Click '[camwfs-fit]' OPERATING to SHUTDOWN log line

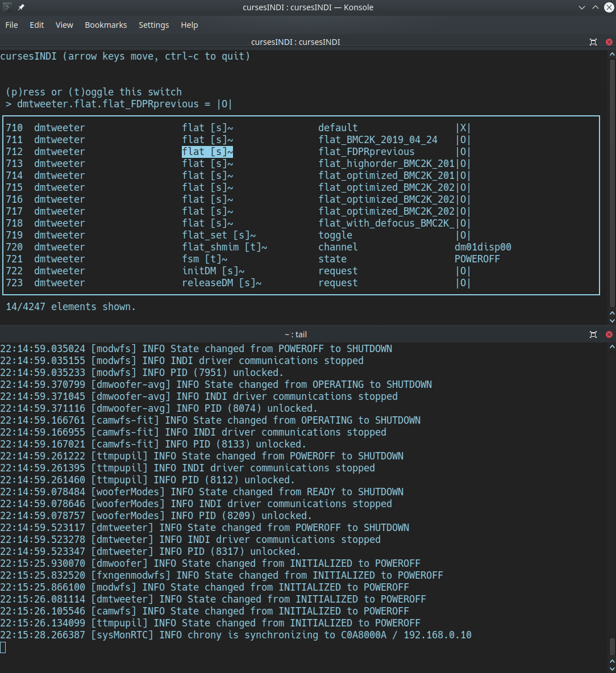pos(210,421)
